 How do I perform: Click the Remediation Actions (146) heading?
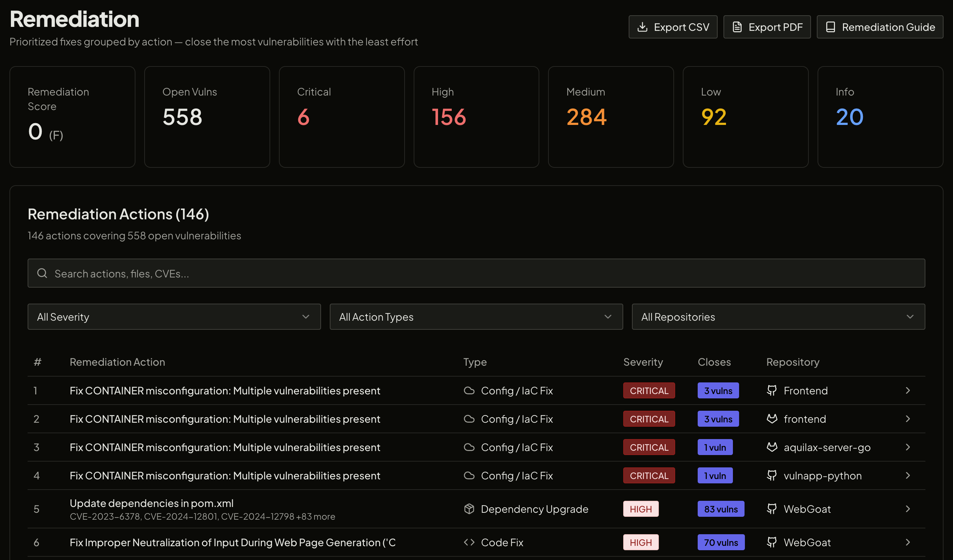pos(118,214)
